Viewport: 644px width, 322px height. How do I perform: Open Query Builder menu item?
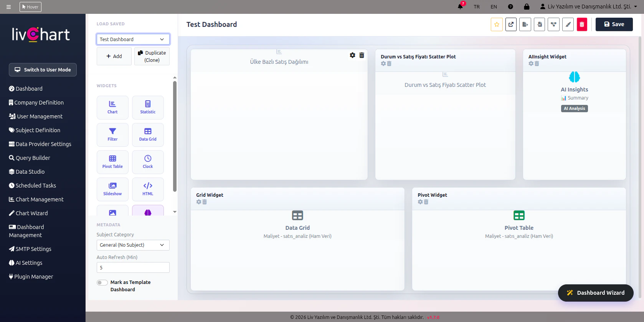pyautogui.click(x=29, y=158)
